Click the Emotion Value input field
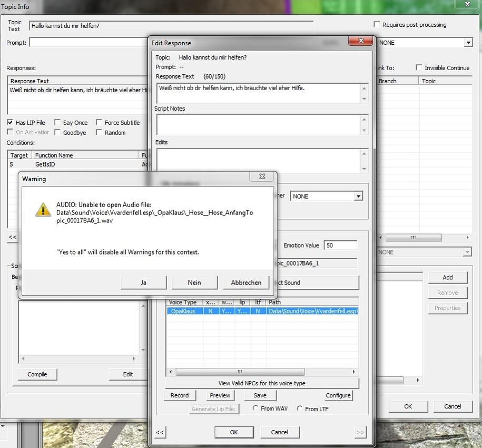The image size is (482, 448). pyautogui.click(x=340, y=245)
